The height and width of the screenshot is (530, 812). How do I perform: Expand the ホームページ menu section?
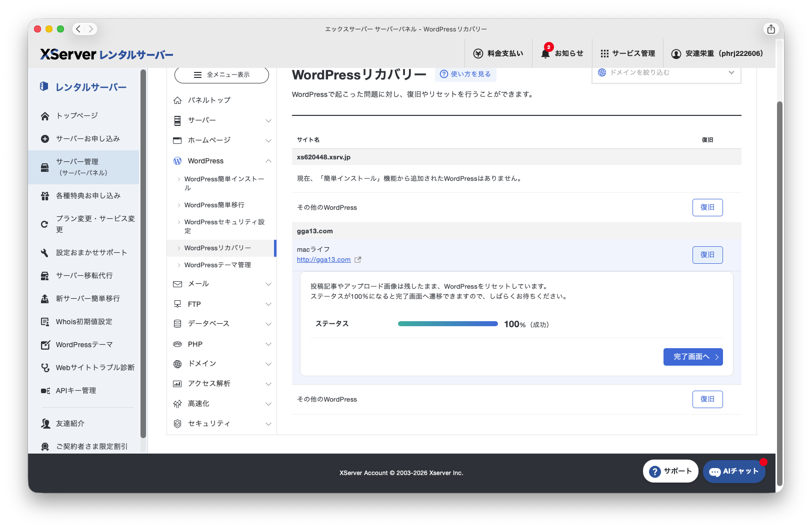pos(221,140)
